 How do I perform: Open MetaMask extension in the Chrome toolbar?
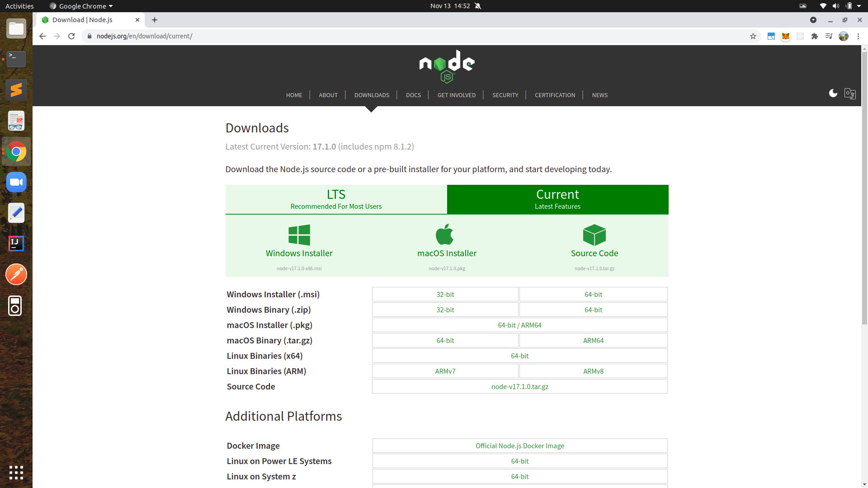(x=786, y=36)
